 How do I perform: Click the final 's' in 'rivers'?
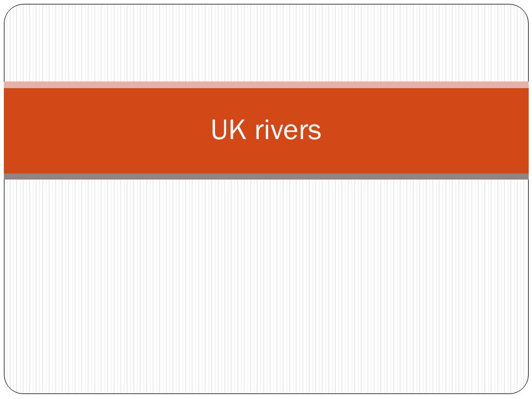tap(315, 132)
